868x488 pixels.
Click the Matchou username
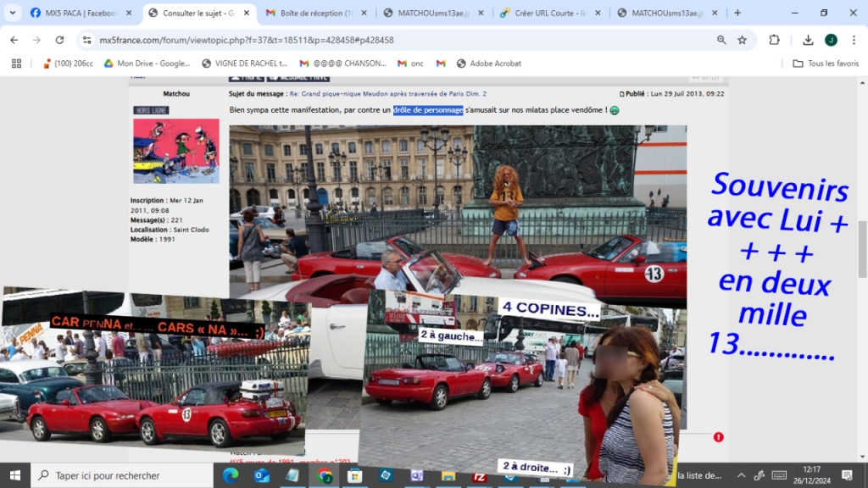(176, 94)
